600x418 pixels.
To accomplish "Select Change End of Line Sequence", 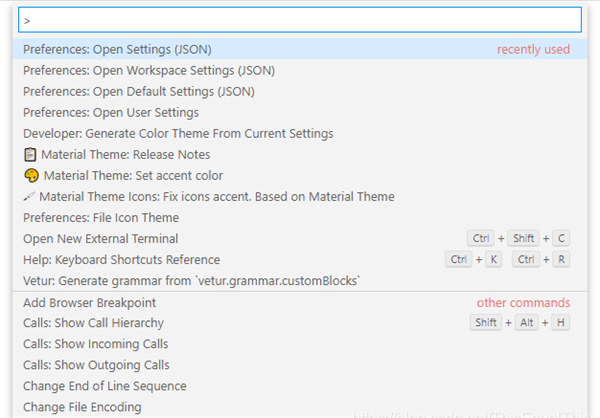I will pyautogui.click(x=104, y=386).
